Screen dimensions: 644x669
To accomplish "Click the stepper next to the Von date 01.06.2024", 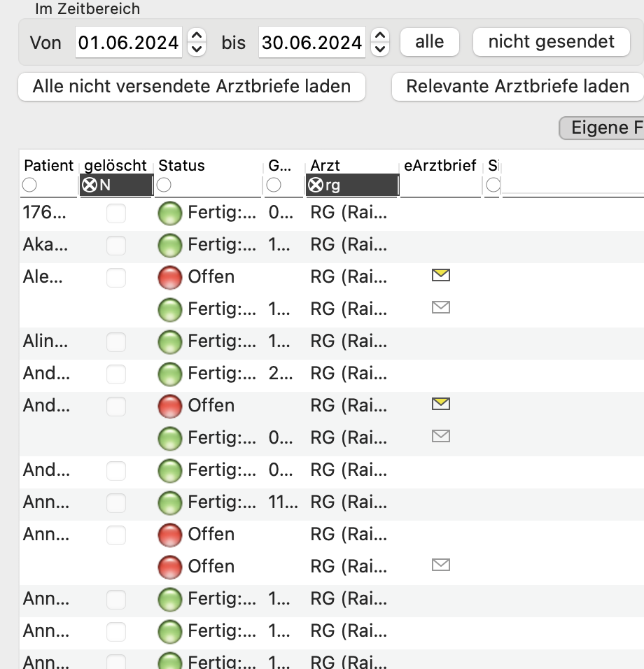I will tap(196, 42).
